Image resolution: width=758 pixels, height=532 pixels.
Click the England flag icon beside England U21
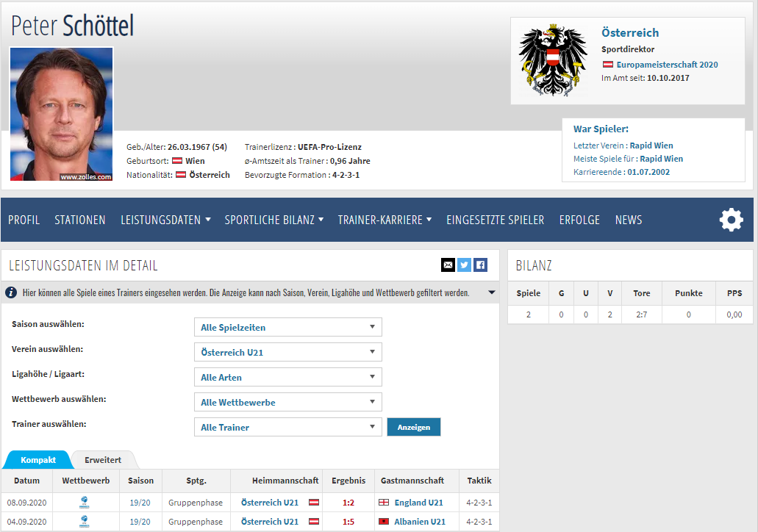384,503
